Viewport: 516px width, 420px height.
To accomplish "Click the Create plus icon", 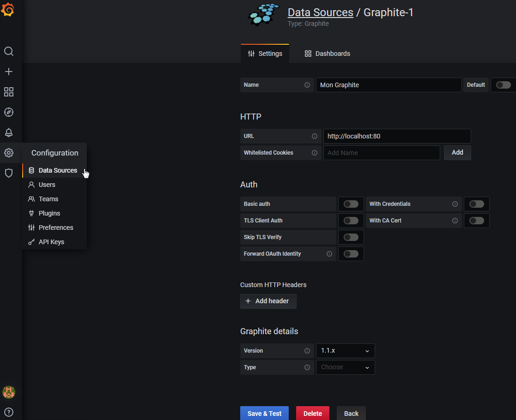I will [9, 72].
